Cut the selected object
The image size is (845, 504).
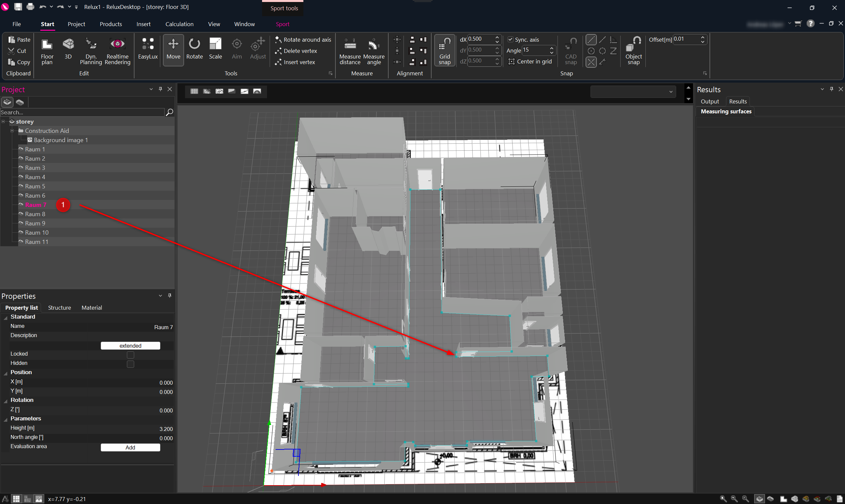pyautogui.click(x=17, y=51)
